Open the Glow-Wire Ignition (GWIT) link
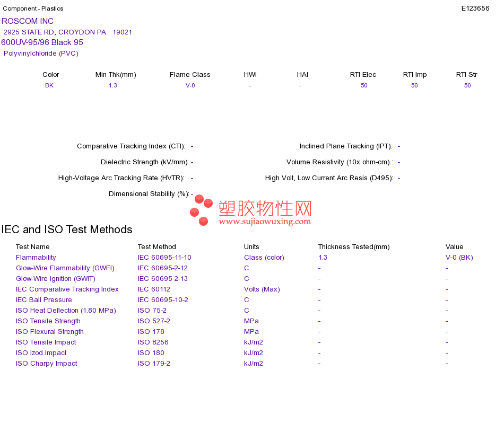 [56, 278]
